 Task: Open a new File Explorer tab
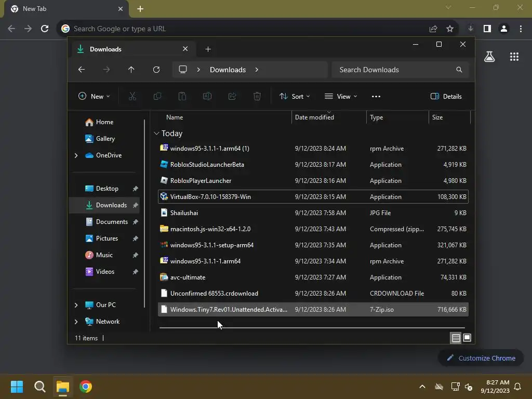click(208, 49)
